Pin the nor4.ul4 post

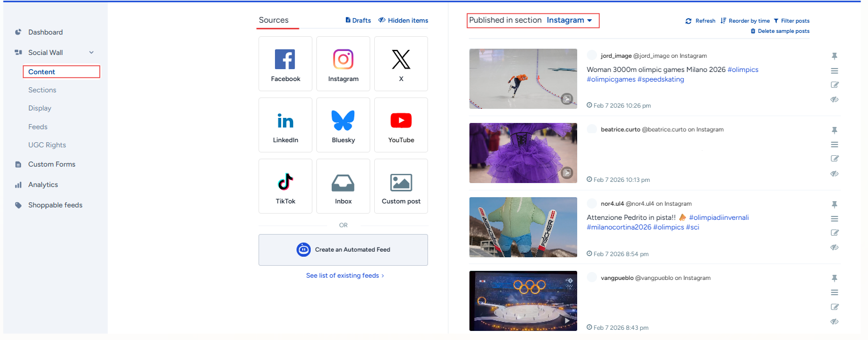coord(835,205)
